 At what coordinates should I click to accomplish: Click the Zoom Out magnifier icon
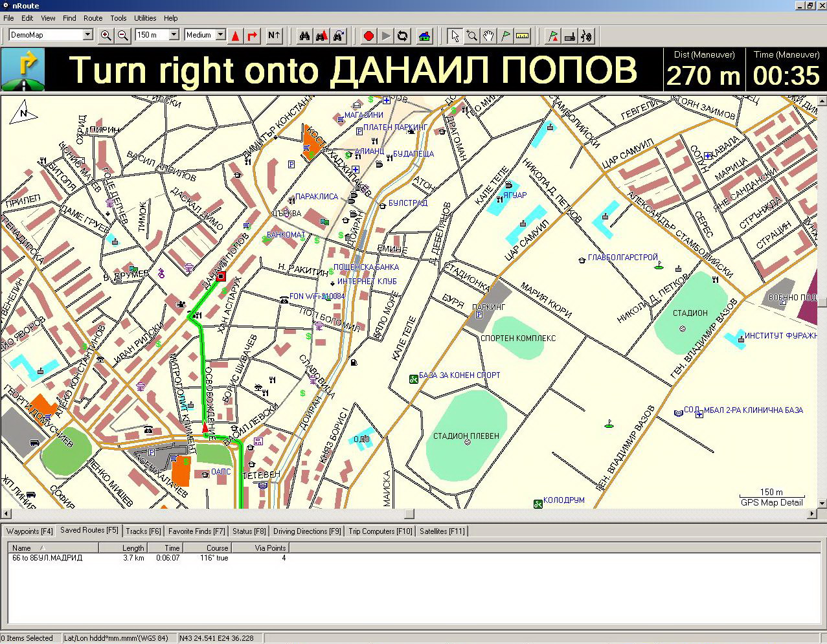click(x=122, y=36)
